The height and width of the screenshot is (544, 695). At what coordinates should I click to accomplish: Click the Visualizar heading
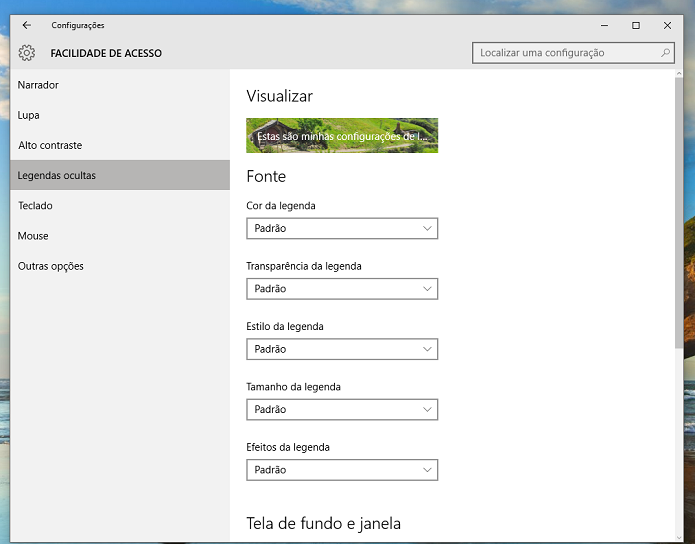pos(279,96)
